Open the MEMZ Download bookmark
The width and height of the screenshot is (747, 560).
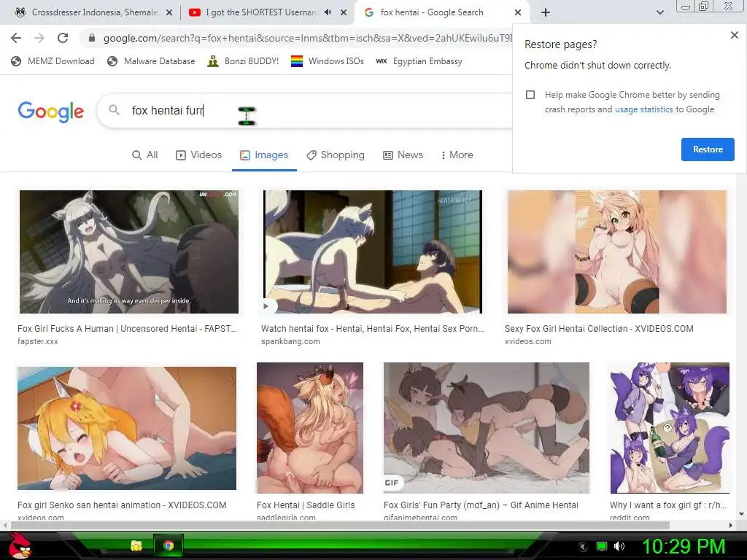point(53,61)
